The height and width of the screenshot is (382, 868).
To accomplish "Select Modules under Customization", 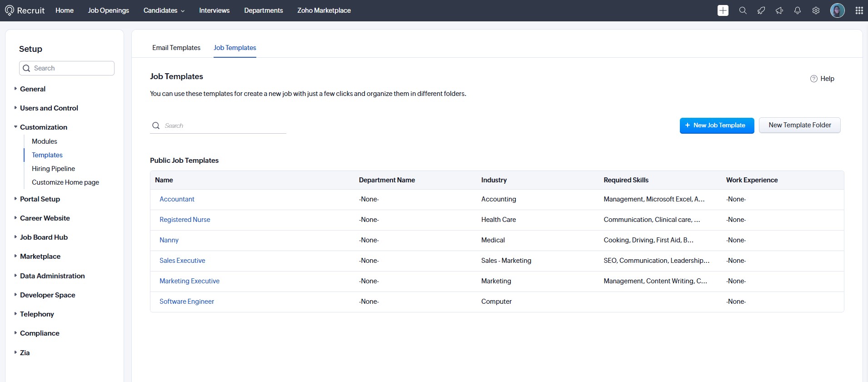I will pyautogui.click(x=45, y=141).
